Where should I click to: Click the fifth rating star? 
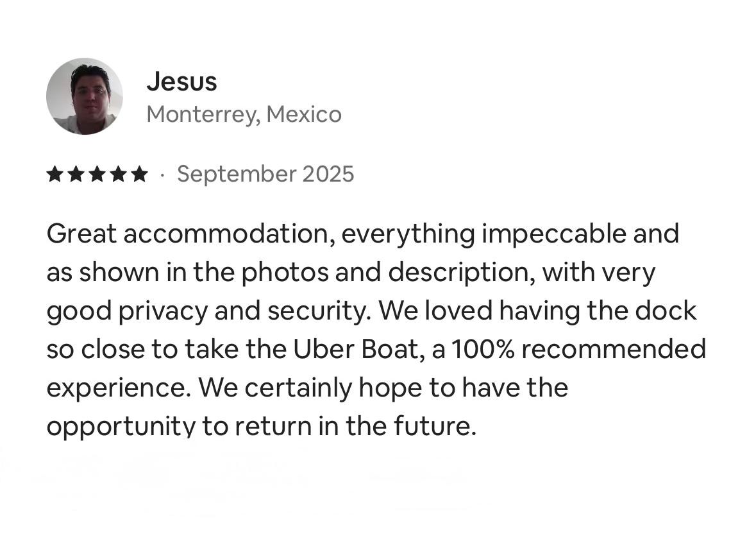point(139,174)
